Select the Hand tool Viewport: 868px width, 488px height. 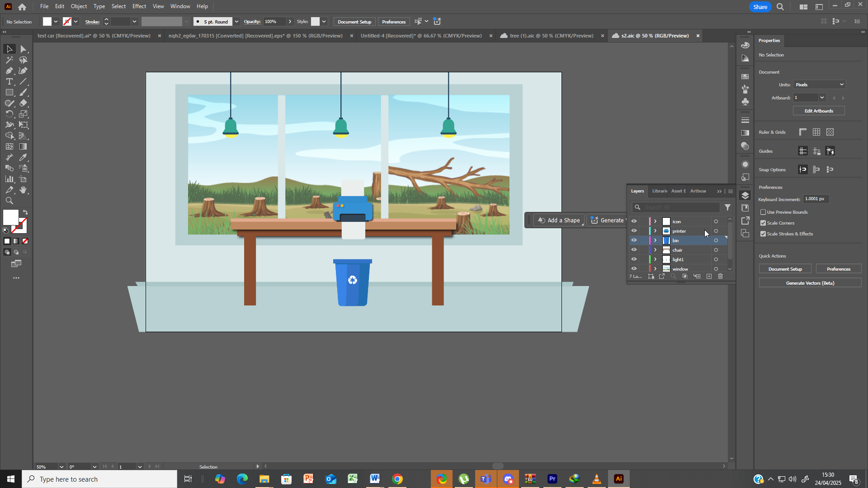[23, 190]
